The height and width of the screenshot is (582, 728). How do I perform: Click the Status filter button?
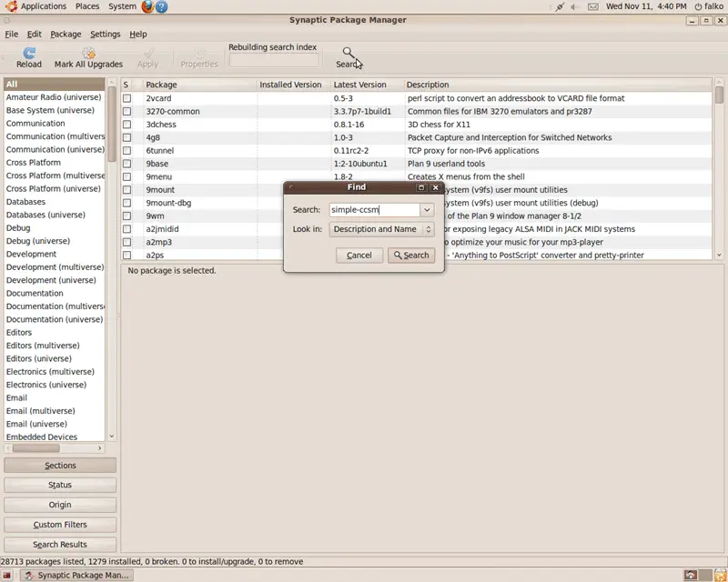pos(60,485)
